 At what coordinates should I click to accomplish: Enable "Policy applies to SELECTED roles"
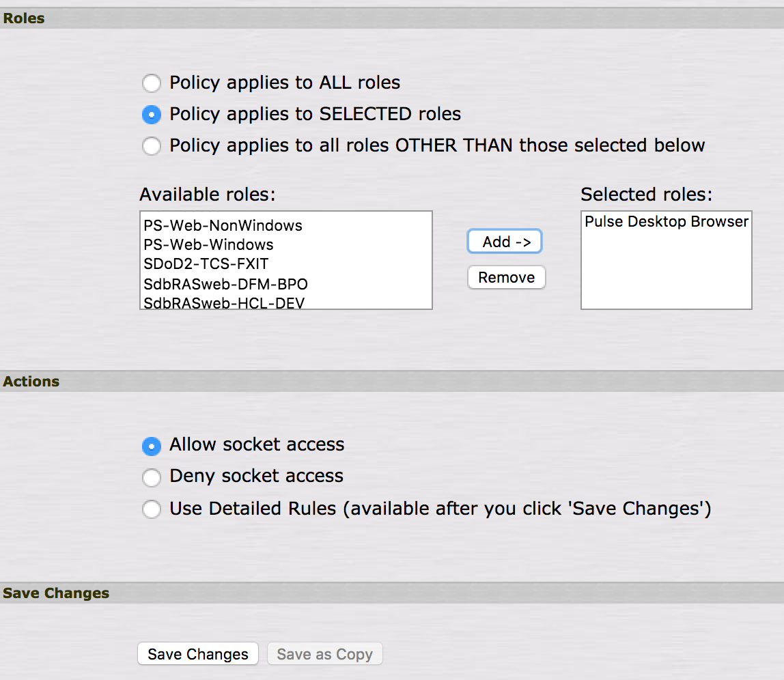coord(152,114)
